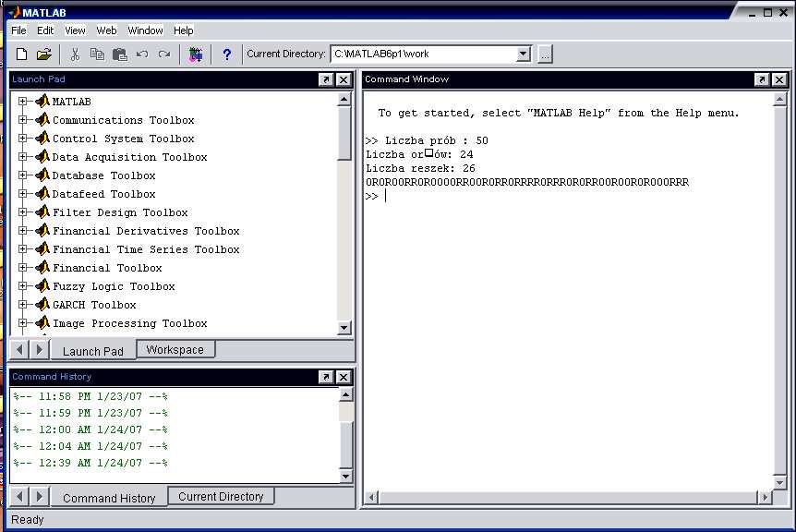Click the Data Acquisition Toolbox icon
The image size is (796, 532).
tap(42, 156)
